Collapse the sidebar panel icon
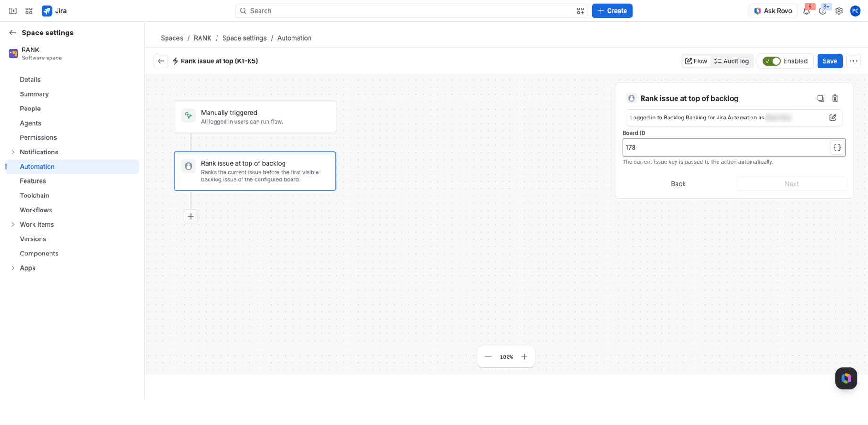 coord(13,11)
